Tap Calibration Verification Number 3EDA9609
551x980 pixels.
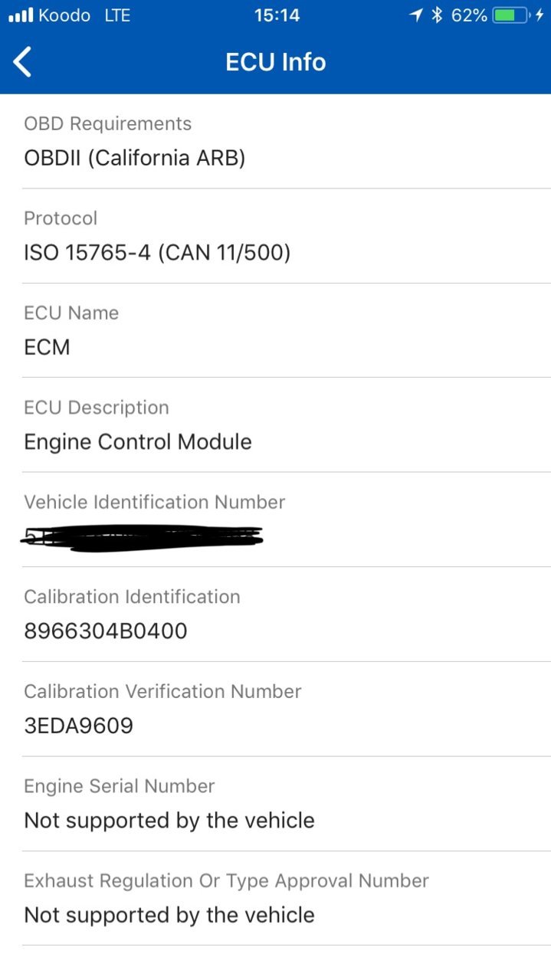point(79,726)
